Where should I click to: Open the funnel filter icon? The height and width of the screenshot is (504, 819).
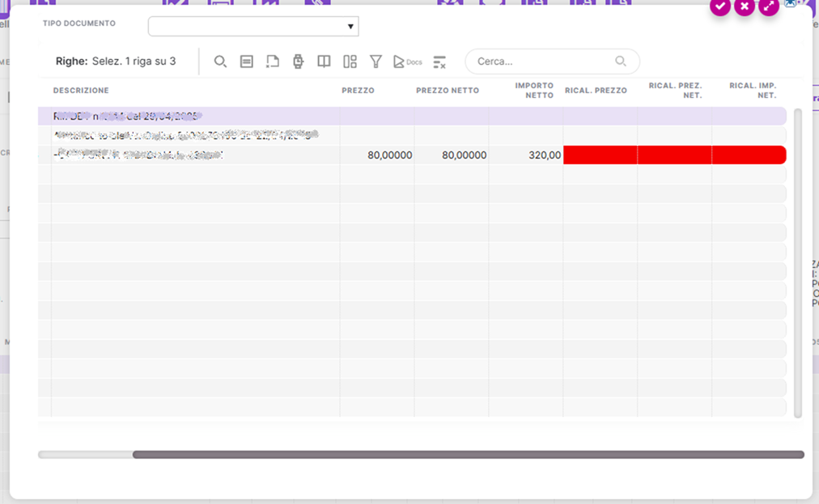[x=376, y=61]
